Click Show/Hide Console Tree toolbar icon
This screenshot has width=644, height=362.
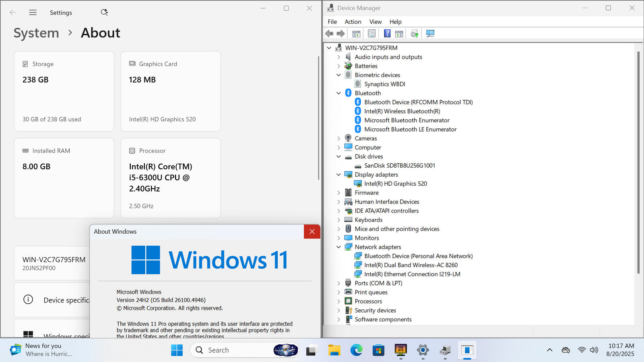[x=356, y=34]
